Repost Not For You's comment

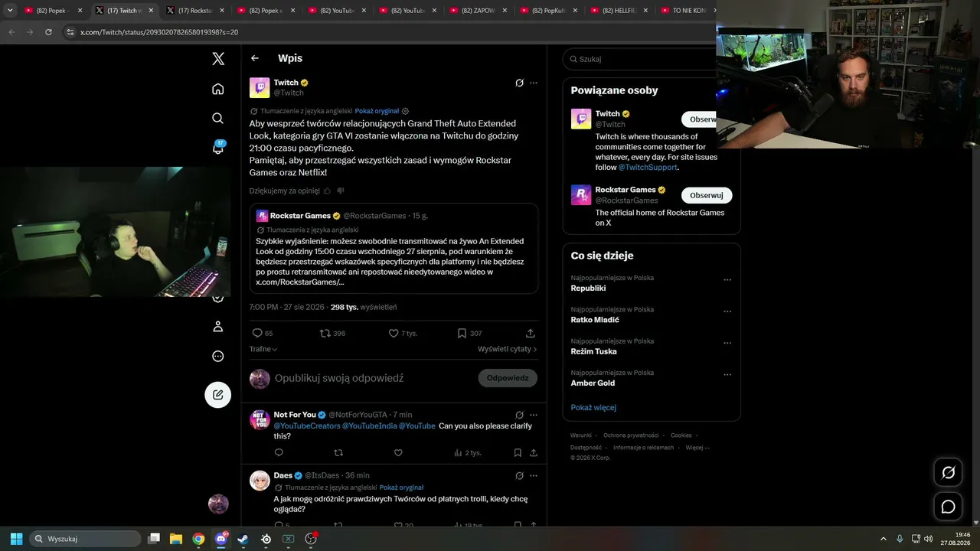pos(338,452)
